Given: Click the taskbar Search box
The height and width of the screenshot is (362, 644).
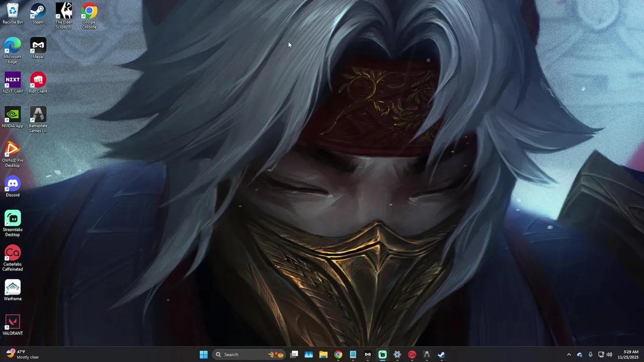Looking at the screenshot, I should [x=249, y=354].
